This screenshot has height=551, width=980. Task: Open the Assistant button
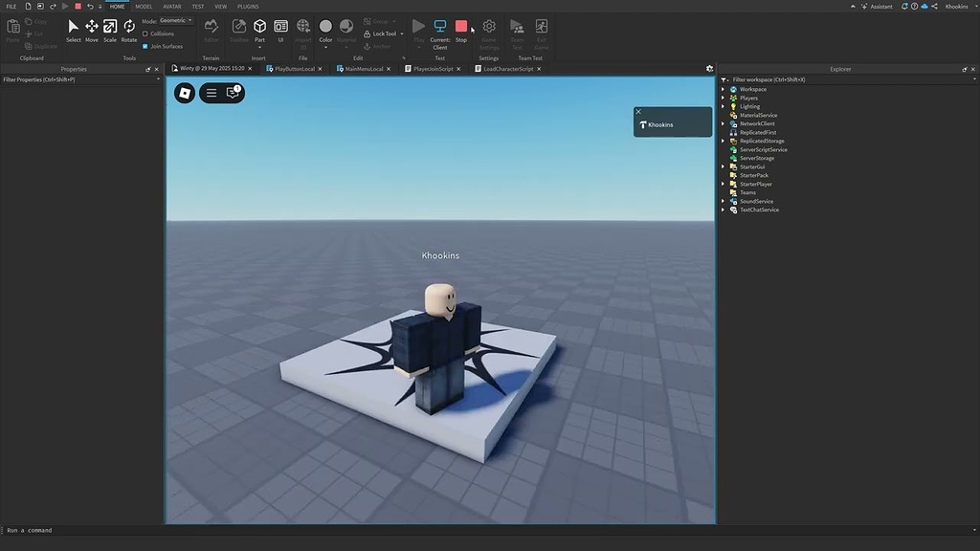pyautogui.click(x=876, y=7)
